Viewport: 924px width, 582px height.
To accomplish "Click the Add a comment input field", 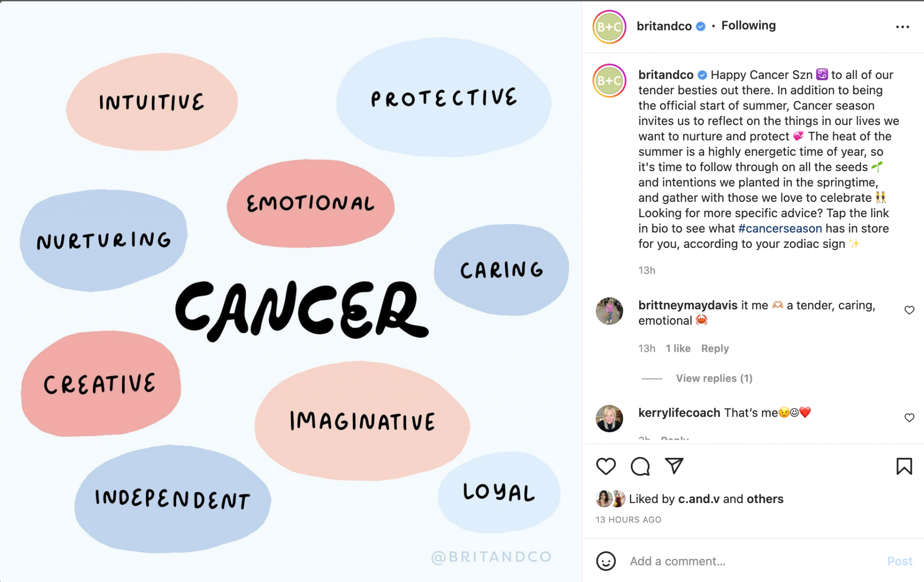I will point(722,561).
